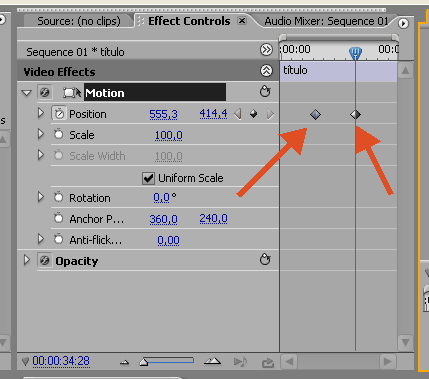Select the first Position keyframe diamond
Screen dimensions: 429x379
pyautogui.click(x=315, y=114)
